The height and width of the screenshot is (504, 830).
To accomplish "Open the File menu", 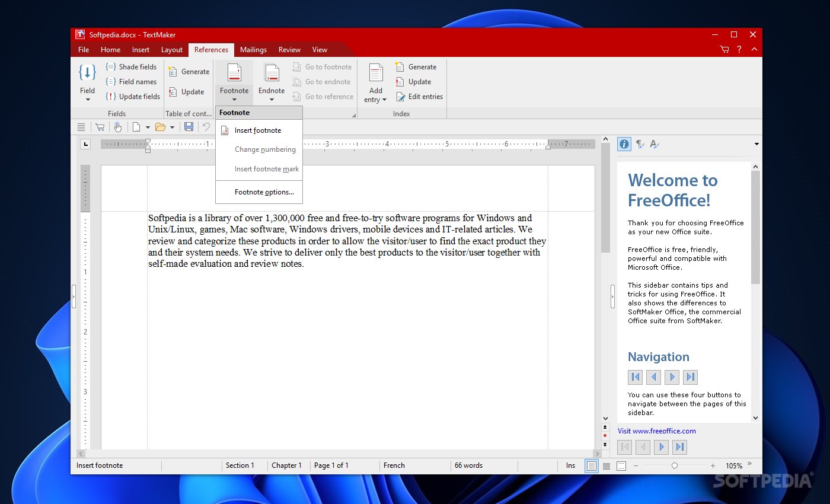I will coord(84,50).
